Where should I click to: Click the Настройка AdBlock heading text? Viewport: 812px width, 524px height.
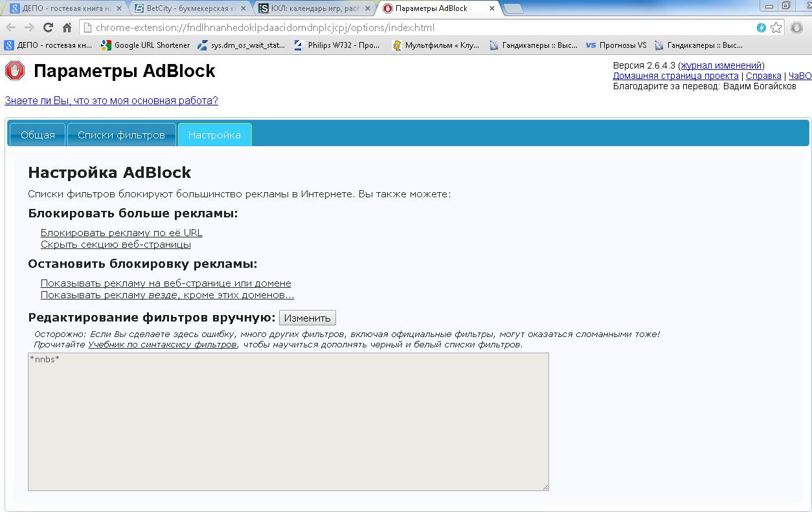(x=109, y=172)
